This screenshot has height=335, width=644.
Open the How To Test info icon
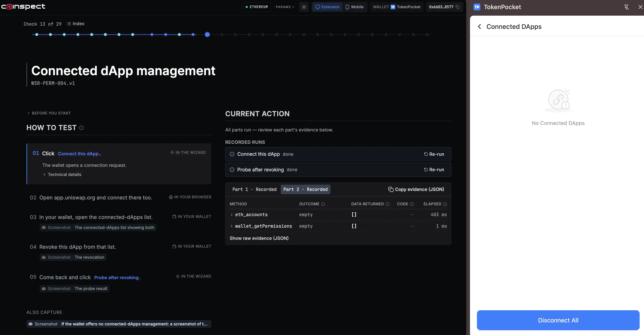pos(81,128)
